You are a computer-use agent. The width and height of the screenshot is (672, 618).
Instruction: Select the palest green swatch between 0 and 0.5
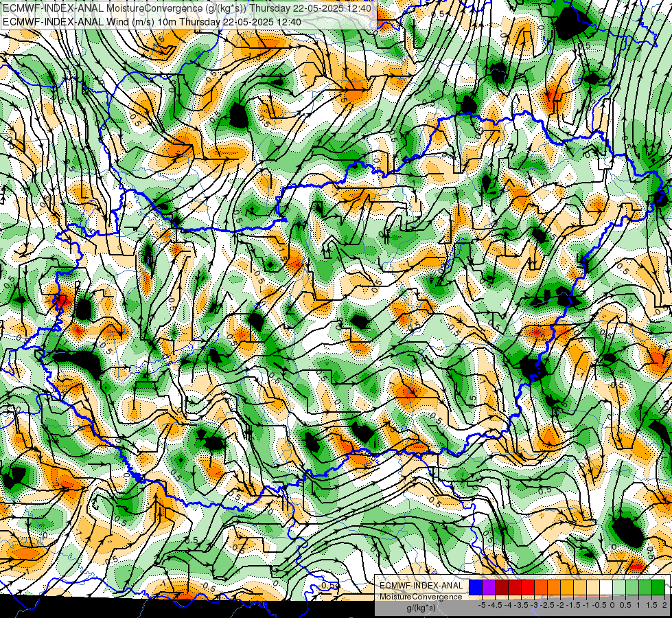pyautogui.click(x=619, y=587)
